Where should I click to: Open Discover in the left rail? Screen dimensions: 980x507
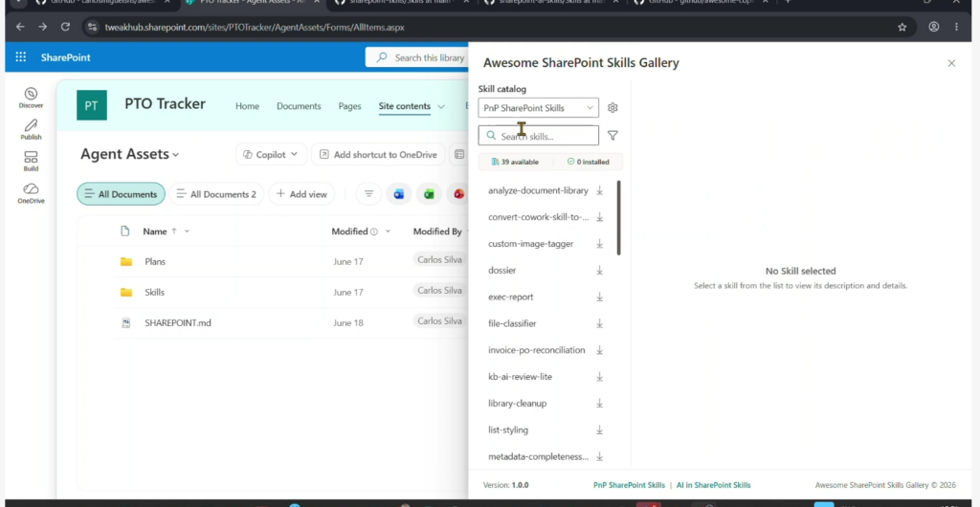pos(31,98)
